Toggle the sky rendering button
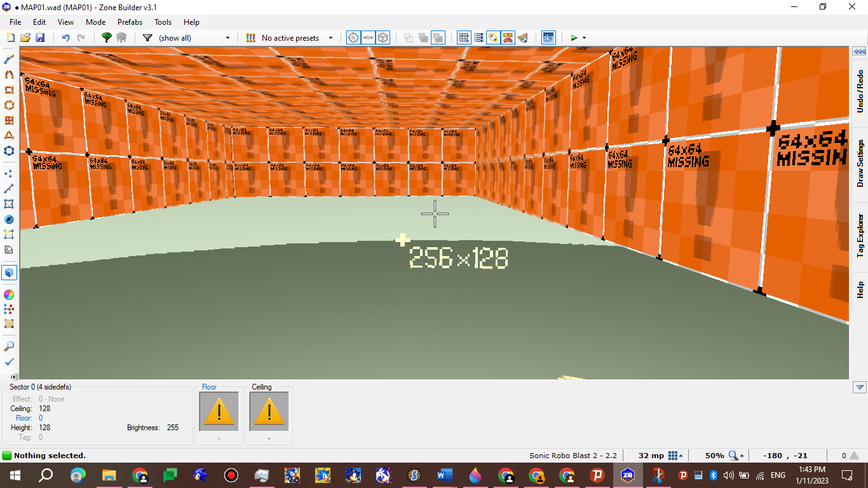Viewport: 868px width, 488px height. 548,37
